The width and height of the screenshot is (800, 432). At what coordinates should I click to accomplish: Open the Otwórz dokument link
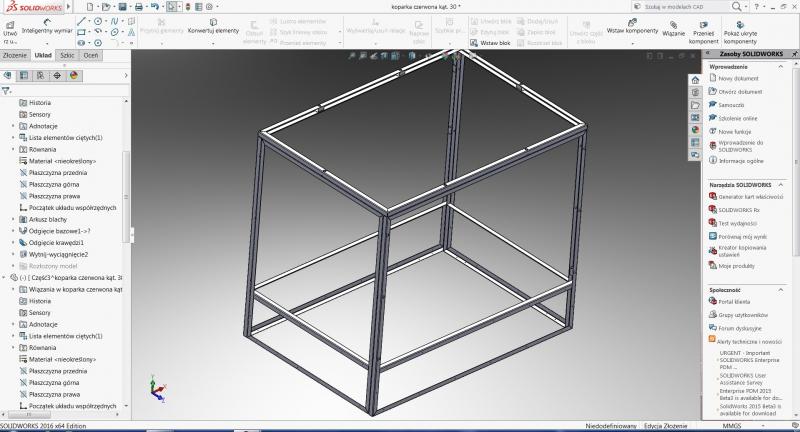[x=740, y=92]
